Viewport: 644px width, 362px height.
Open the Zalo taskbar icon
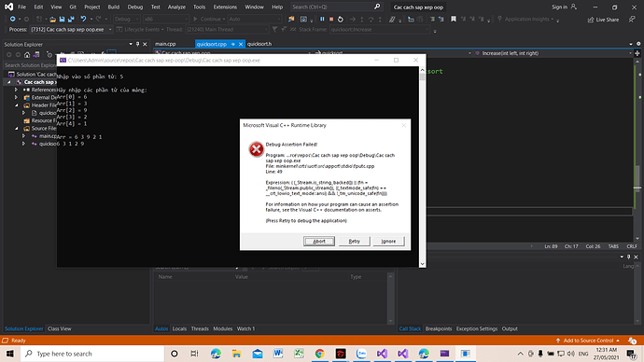[361, 354]
